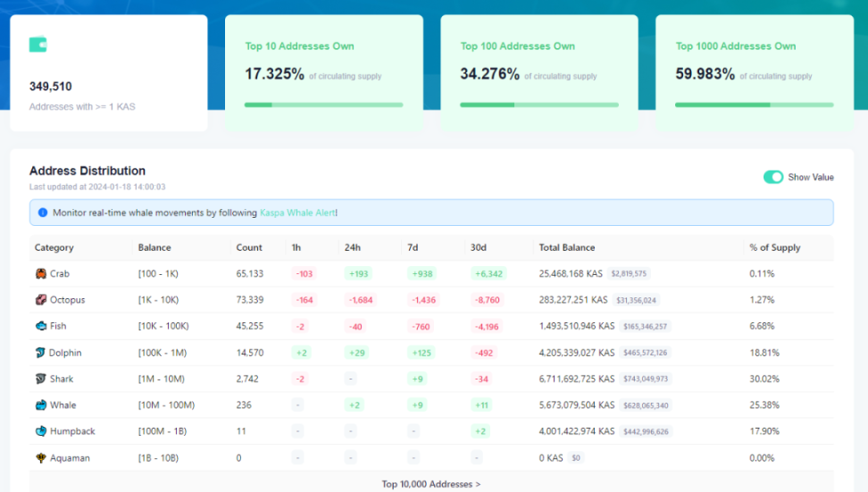Click the blue info icon in alert banner
Viewport: 868px width, 492px height.
pos(43,213)
